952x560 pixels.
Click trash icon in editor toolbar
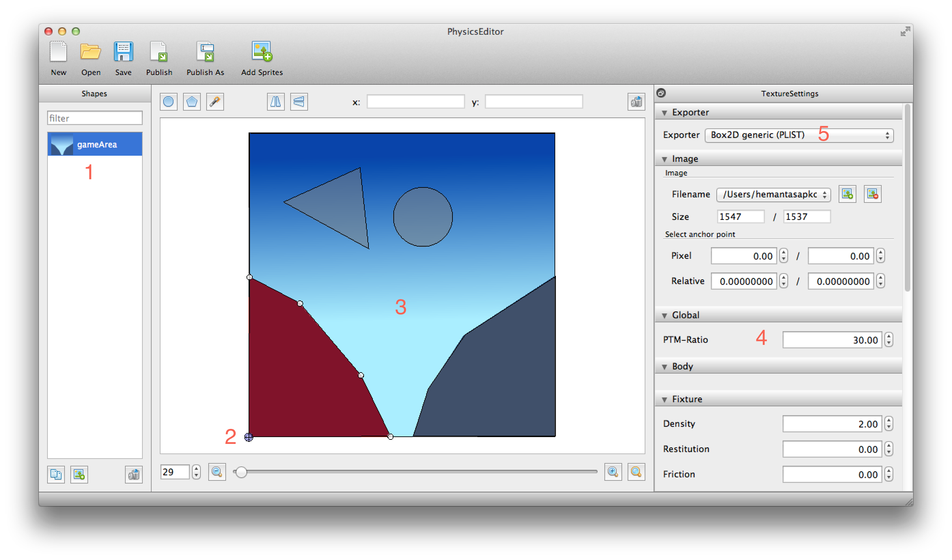point(636,102)
